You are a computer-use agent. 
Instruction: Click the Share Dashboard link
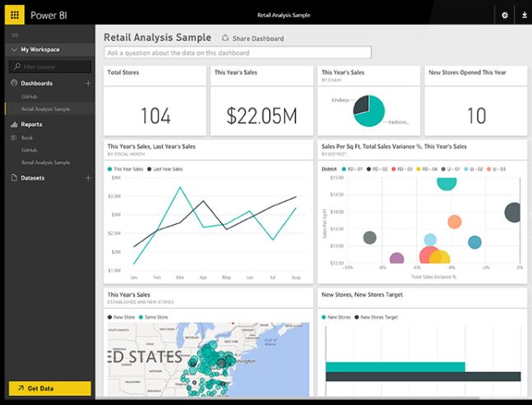[x=258, y=39]
